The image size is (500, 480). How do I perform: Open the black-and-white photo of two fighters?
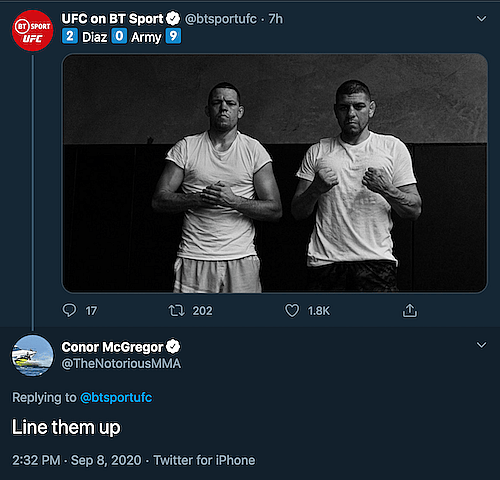(x=275, y=173)
